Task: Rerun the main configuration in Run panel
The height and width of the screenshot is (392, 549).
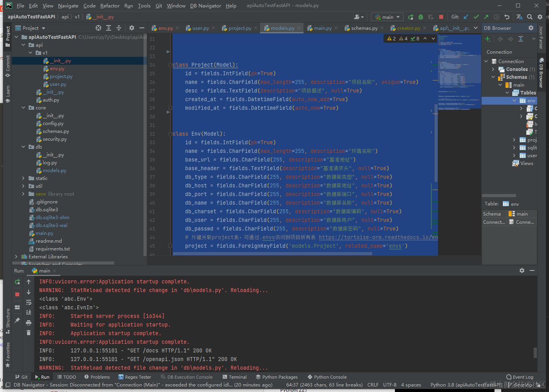Action: point(17,282)
